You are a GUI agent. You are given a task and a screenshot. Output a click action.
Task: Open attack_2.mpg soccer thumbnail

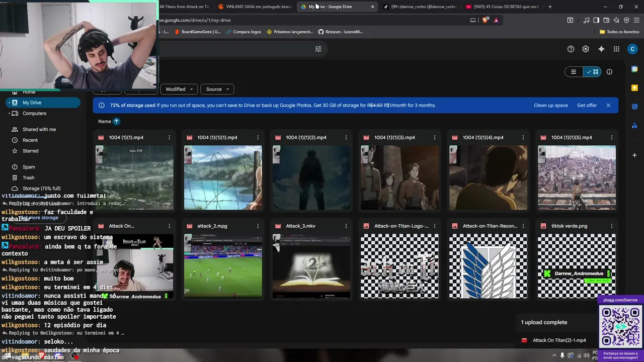(x=223, y=266)
